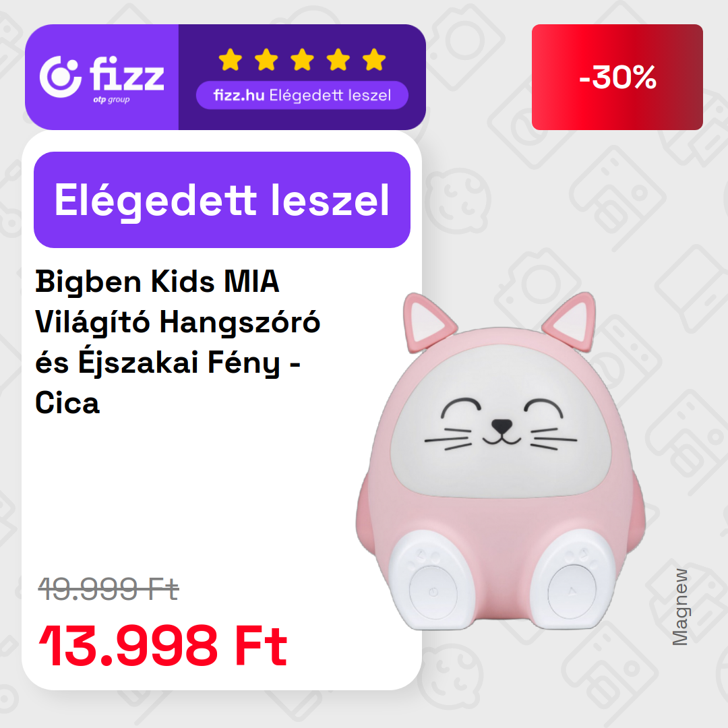
Task: Click the crossed-out 49.999 Ft price
Action: (x=108, y=589)
